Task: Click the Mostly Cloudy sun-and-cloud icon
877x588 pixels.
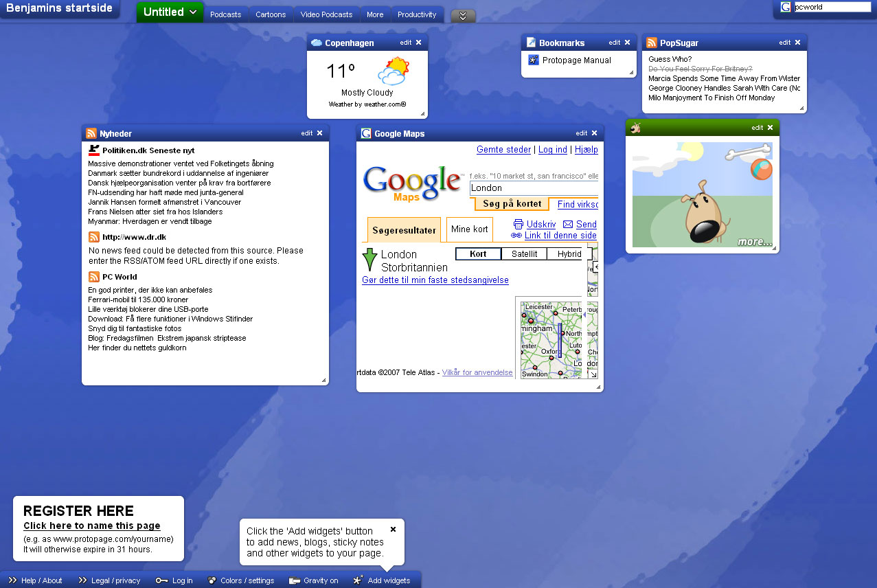Action: (394, 71)
